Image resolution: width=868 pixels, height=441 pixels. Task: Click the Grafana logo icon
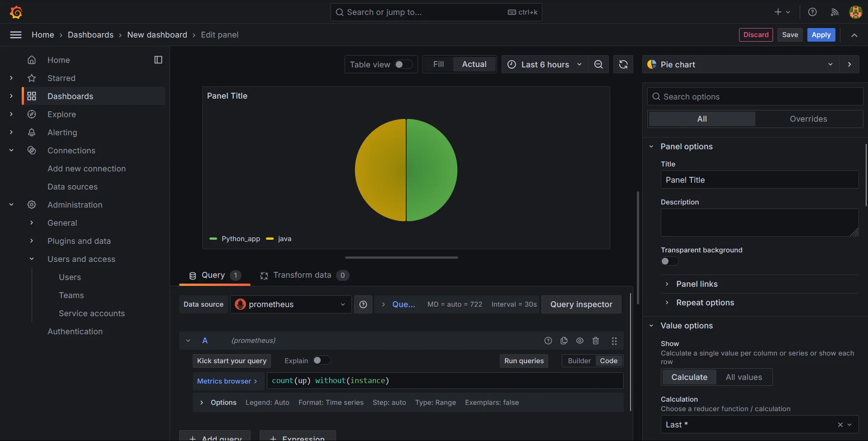tap(16, 12)
